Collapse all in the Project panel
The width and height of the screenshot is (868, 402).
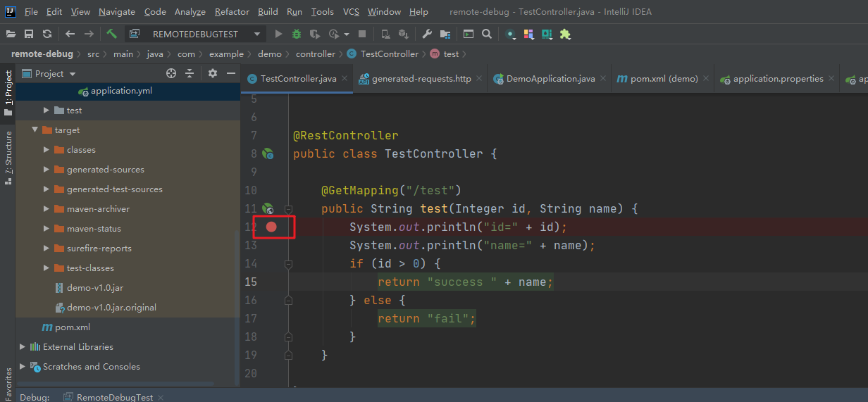pos(190,73)
